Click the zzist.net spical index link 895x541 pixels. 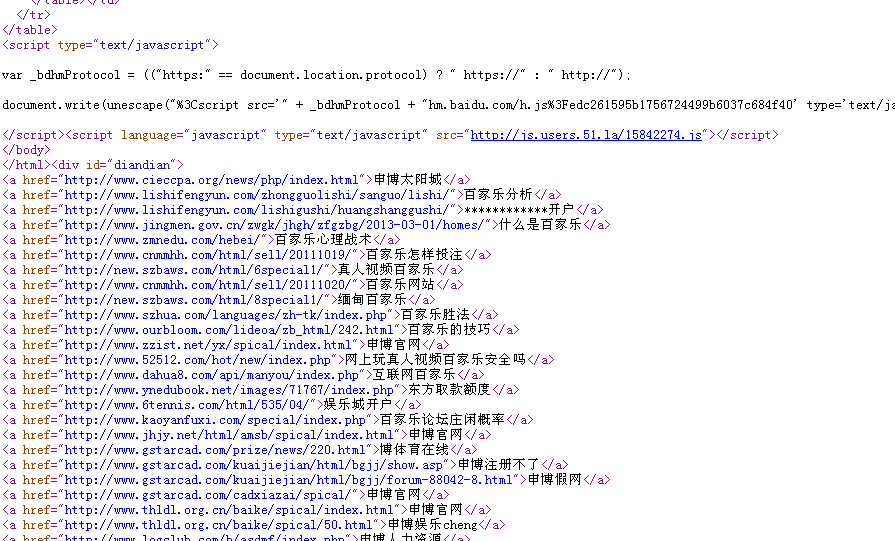208,345
